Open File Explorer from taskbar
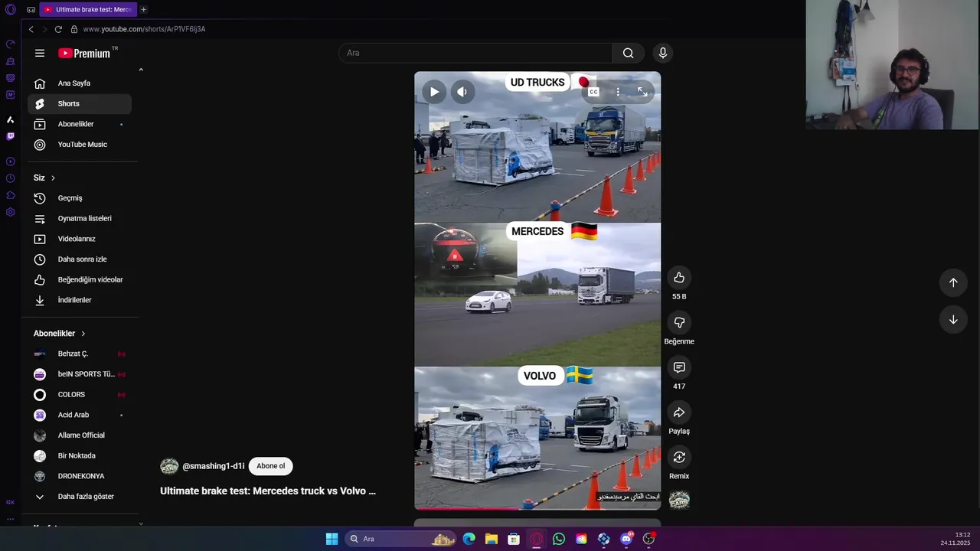The height and width of the screenshot is (551, 980). point(492,539)
